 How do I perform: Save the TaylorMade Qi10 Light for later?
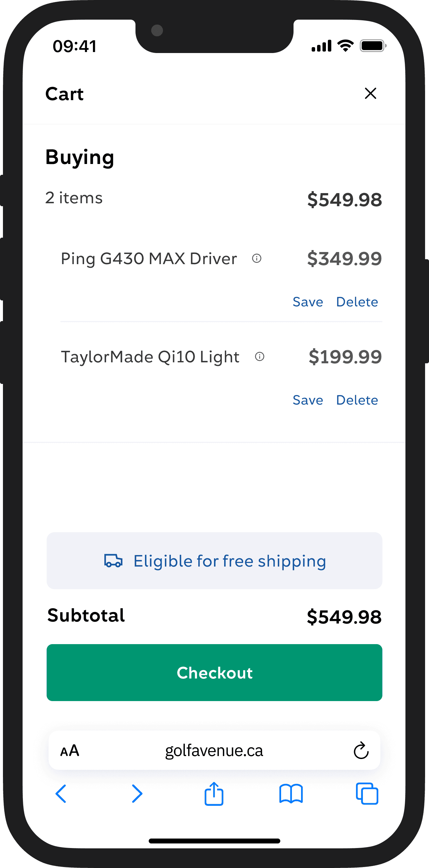308,400
